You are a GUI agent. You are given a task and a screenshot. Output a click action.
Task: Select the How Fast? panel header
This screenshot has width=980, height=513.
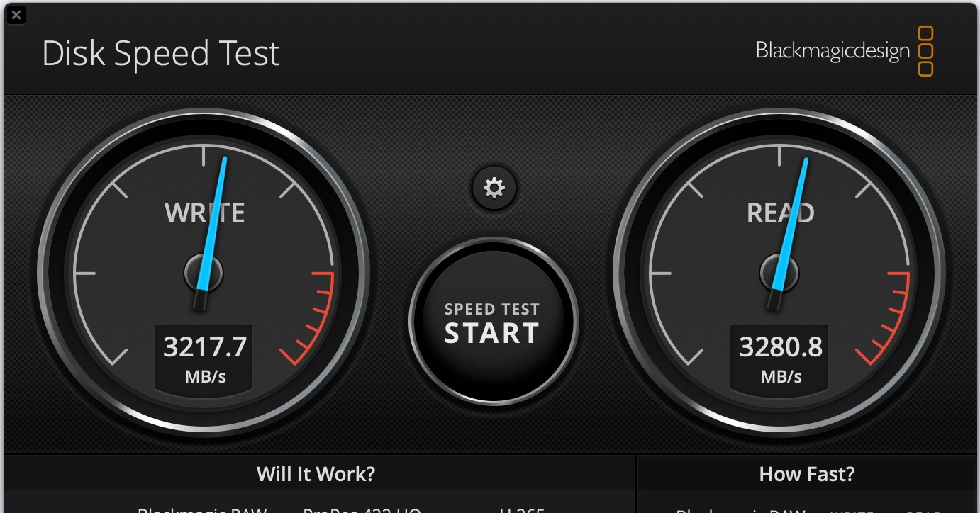click(807, 473)
